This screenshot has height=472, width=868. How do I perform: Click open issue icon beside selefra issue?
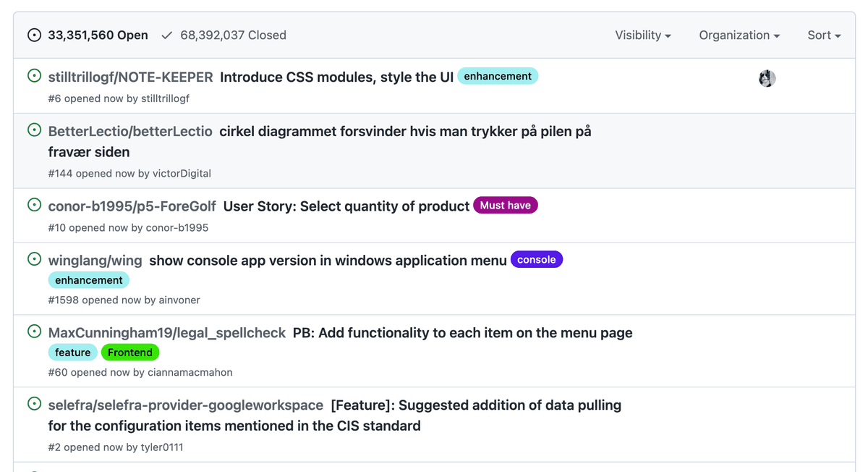[34, 404]
